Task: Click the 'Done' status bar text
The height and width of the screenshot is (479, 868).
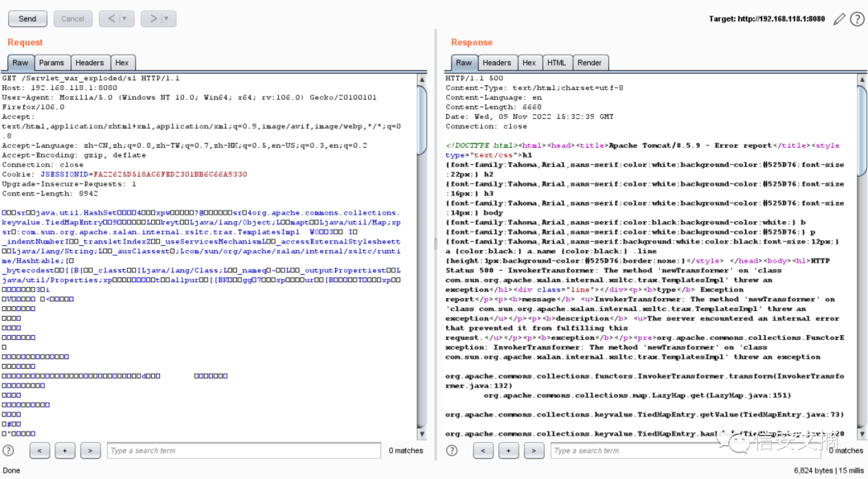Action: coord(11,471)
